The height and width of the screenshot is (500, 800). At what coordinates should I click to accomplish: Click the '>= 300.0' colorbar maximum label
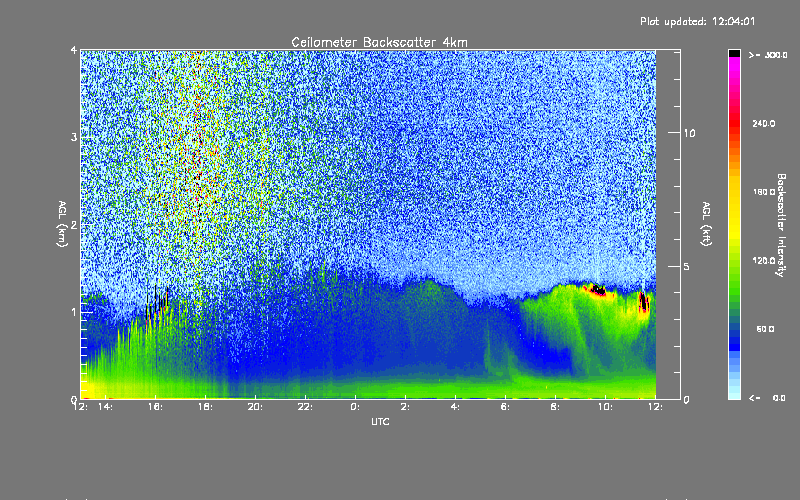(x=768, y=55)
